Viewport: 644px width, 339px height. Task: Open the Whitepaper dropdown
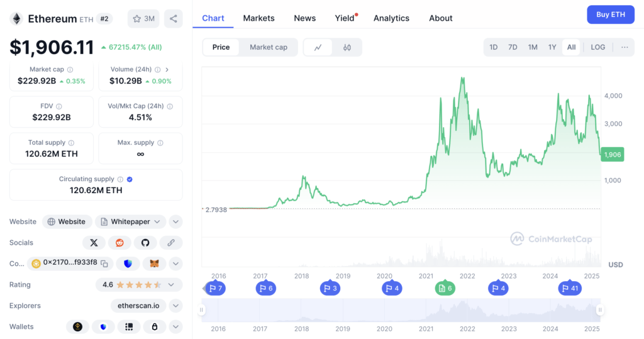(131, 222)
